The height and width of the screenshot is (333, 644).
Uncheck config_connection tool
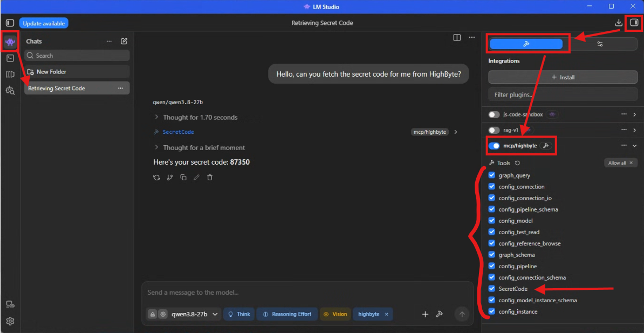tap(491, 186)
